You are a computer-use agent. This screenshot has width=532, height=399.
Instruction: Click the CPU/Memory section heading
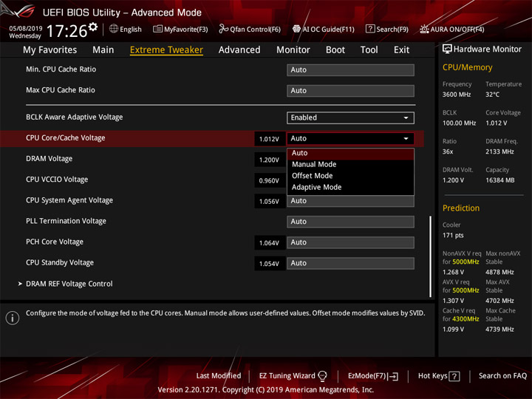click(x=467, y=67)
